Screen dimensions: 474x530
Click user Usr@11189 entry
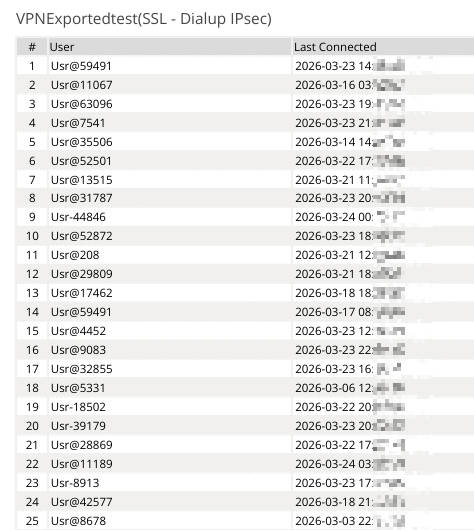coord(81,464)
